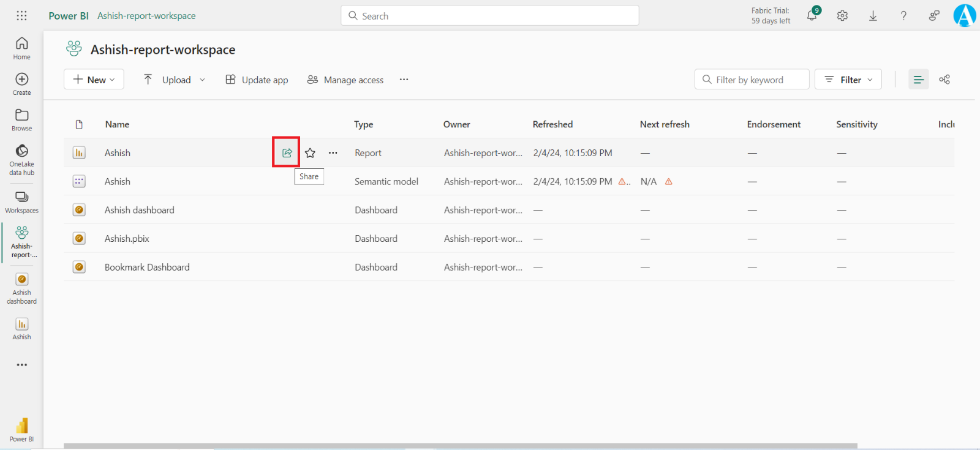This screenshot has height=450, width=980.
Task: Open the notifications bell
Action: pos(812,16)
